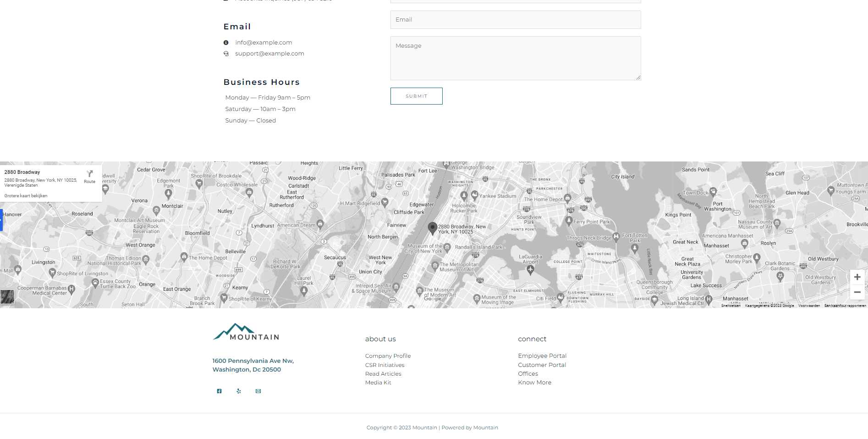Click the Submit button
The width and height of the screenshot is (868, 439).
[x=416, y=96]
